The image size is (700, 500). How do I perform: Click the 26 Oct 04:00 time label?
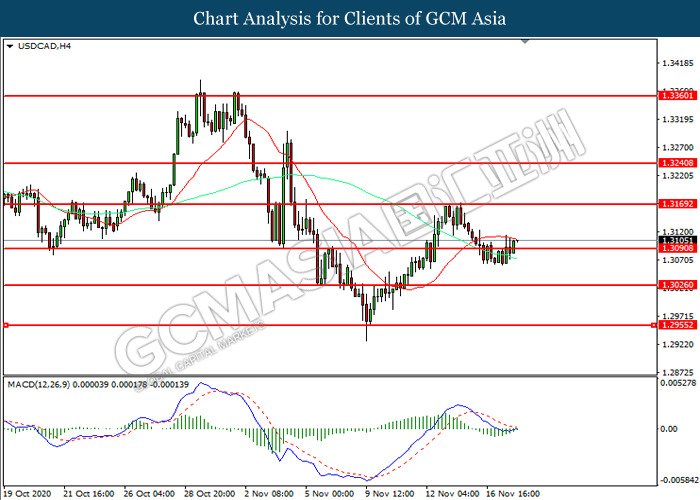[149, 494]
